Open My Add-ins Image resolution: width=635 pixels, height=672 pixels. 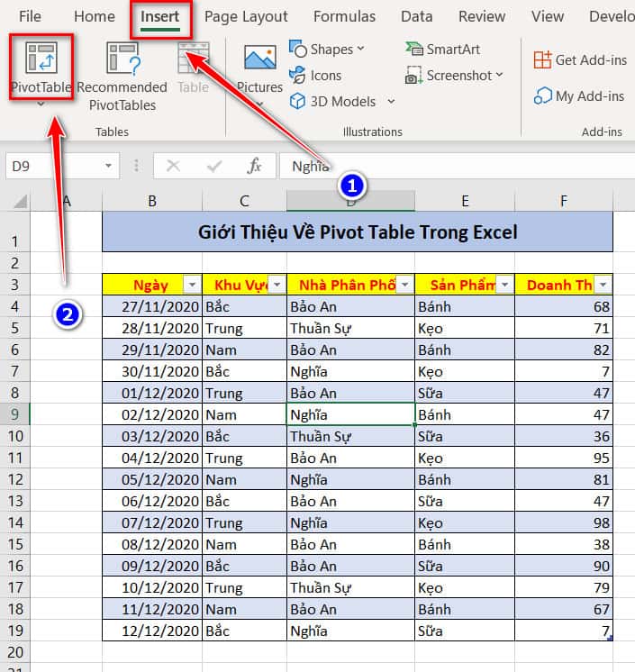tap(579, 96)
